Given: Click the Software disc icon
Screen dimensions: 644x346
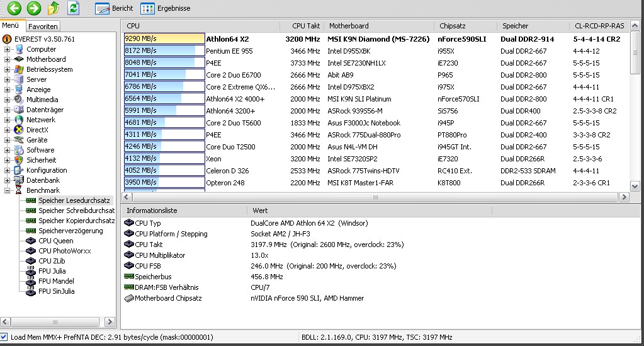Looking at the screenshot, I should coord(19,150).
